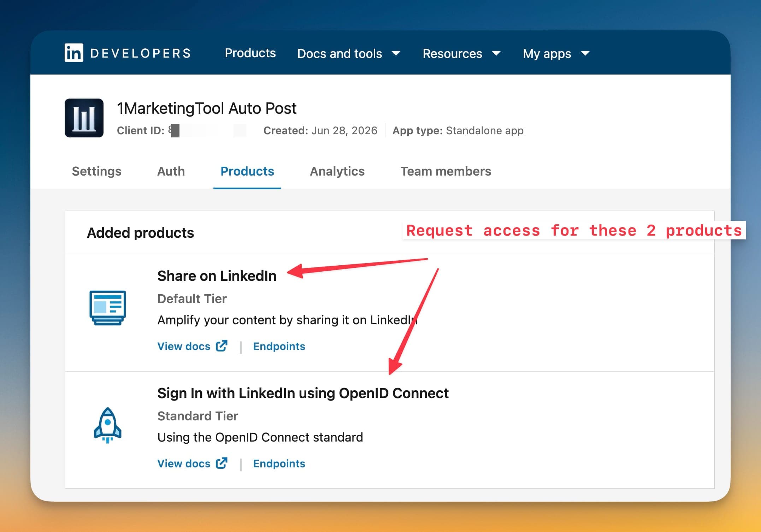
Task: Switch to the Auth tab
Action: pyautogui.click(x=171, y=171)
